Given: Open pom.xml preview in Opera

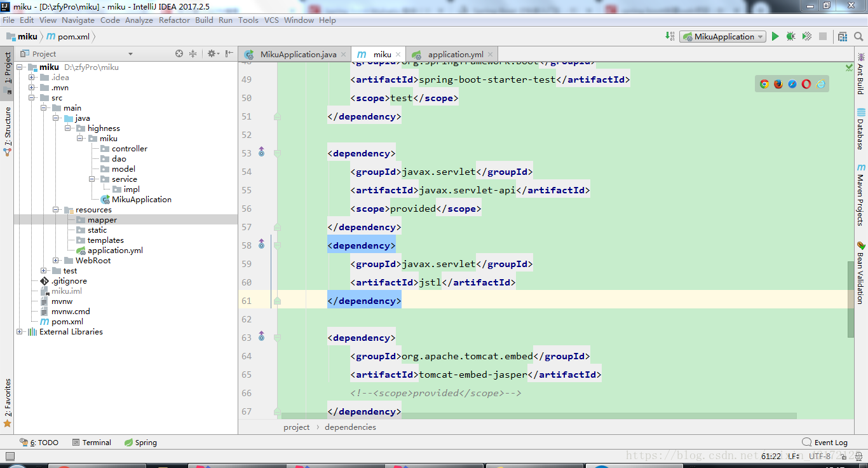Looking at the screenshot, I should (806, 84).
